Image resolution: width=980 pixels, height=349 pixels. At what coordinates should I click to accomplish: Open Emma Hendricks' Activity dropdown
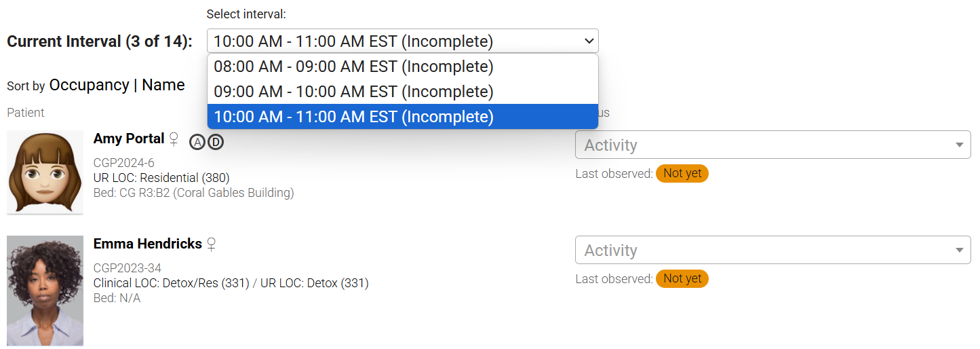tap(772, 251)
